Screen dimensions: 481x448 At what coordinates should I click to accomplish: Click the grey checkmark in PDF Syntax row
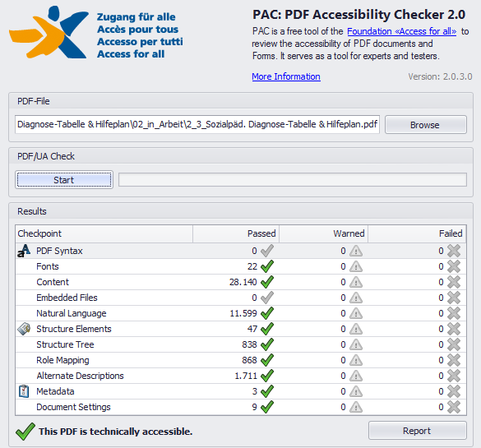[x=267, y=251]
